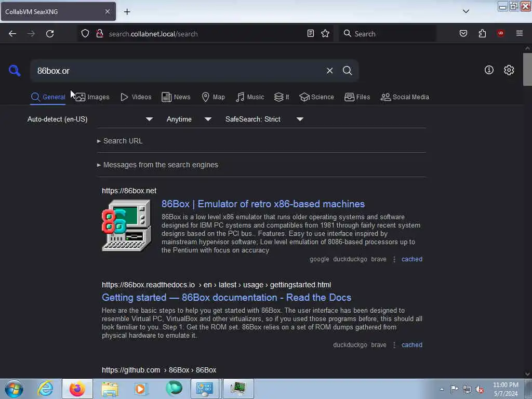Close the CollabVM SearXNG tab
The image size is (532, 399).
point(107,11)
